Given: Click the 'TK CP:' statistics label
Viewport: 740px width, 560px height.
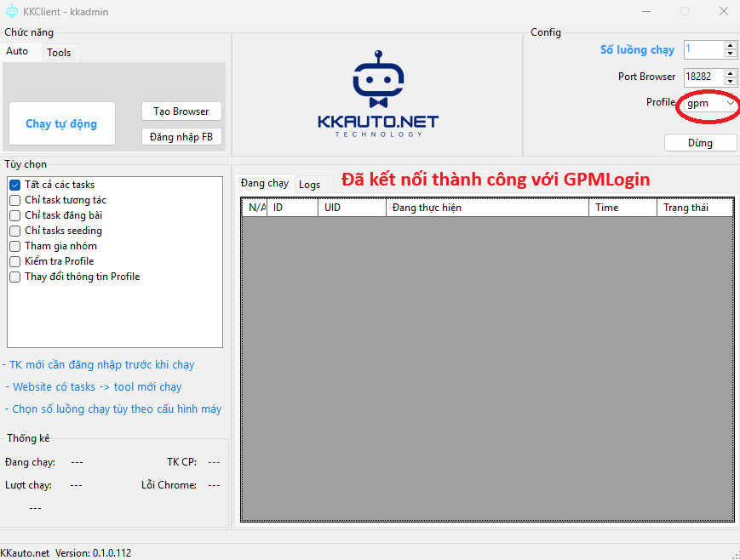Looking at the screenshot, I should coord(181,462).
